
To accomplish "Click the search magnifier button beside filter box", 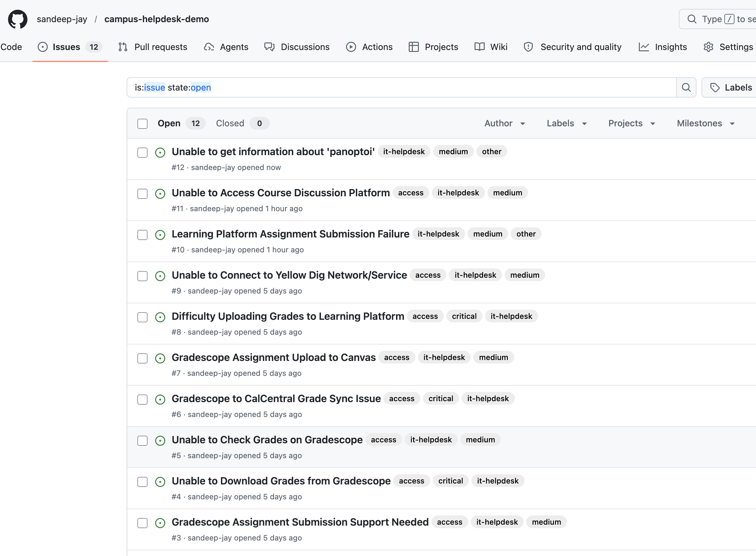I will click(686, 87).
